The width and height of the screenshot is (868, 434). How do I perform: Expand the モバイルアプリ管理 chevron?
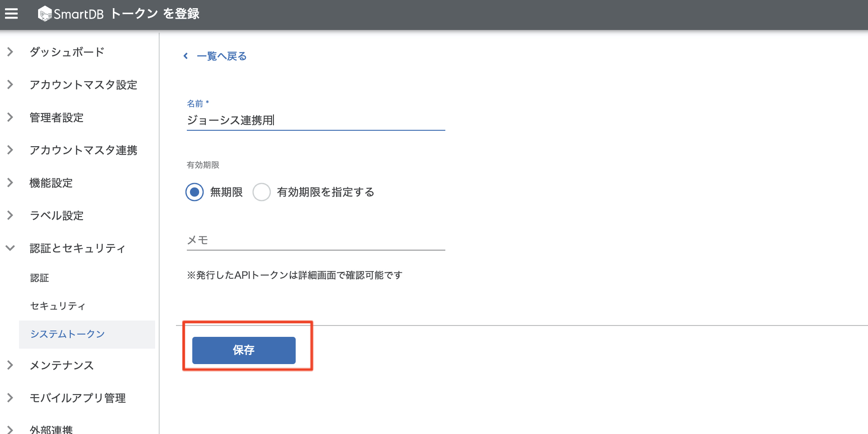(x=10, y=398)
